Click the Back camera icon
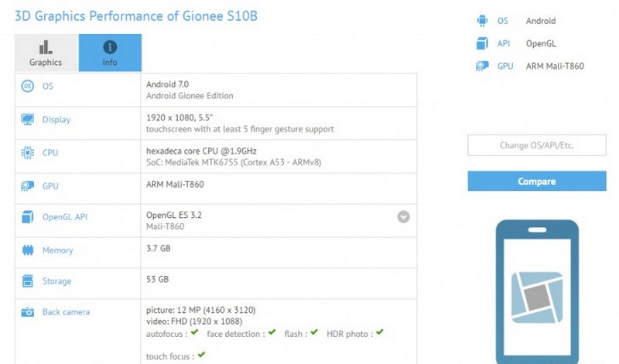 click(x=28, y=312)
